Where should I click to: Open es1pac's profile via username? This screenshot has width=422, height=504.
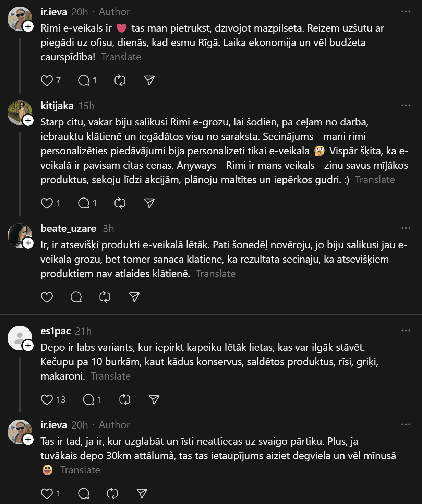pos(56,331)
